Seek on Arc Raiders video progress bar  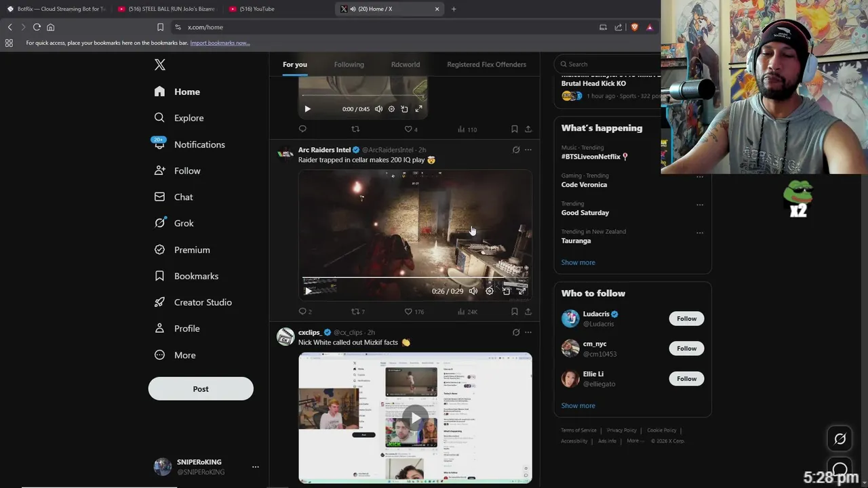coord(415,279)
